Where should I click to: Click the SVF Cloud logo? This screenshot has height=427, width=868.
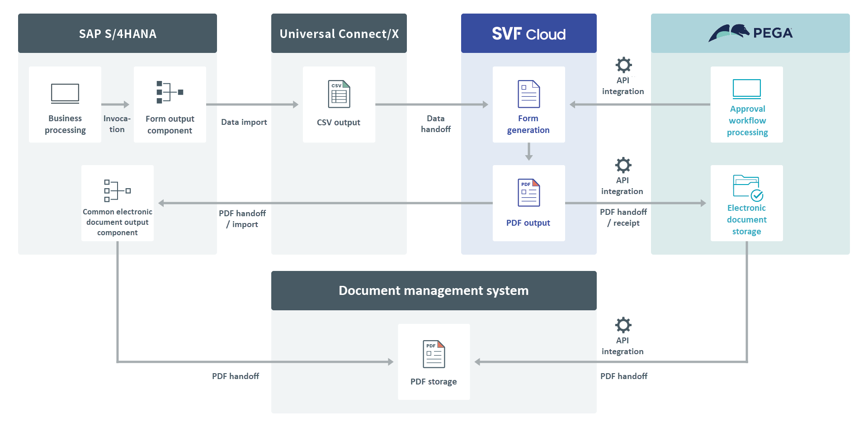coord(528,34)
